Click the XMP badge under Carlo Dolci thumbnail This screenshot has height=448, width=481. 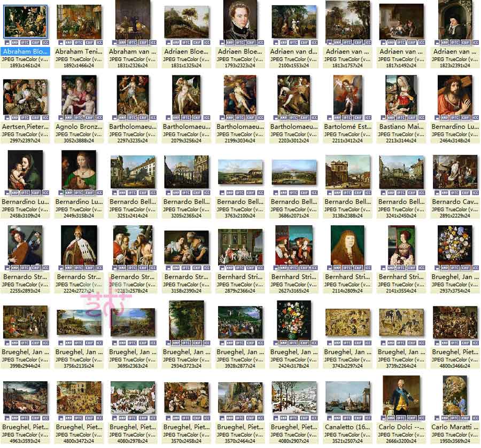tap(391, 418)
